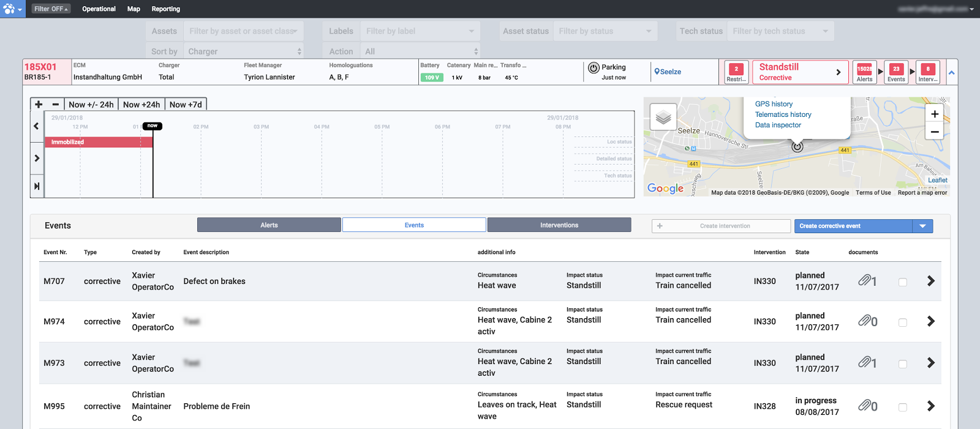Viewport: 980px width, 429px height.
Task: Select the checkbox on row M974
Action: pyautogui.click(x=902, y=323)
